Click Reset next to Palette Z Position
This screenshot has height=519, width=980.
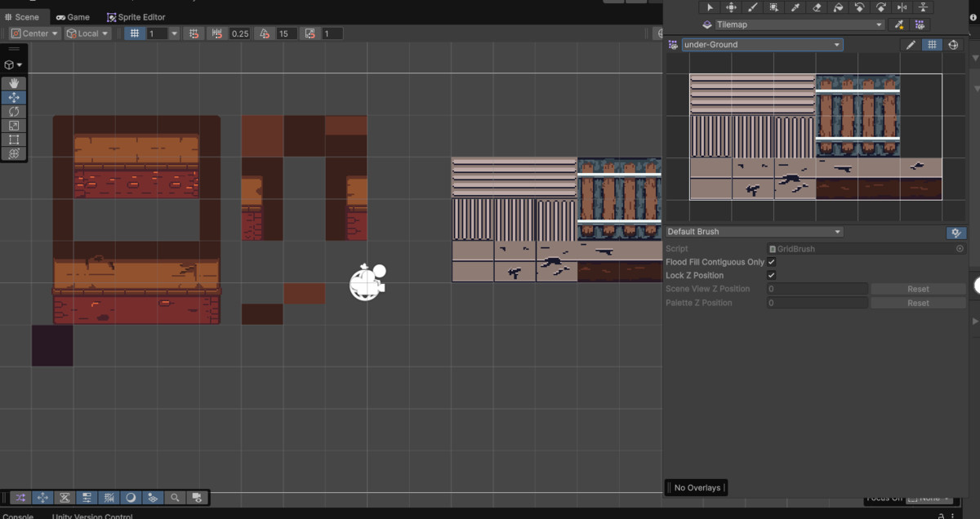(918, 303)
